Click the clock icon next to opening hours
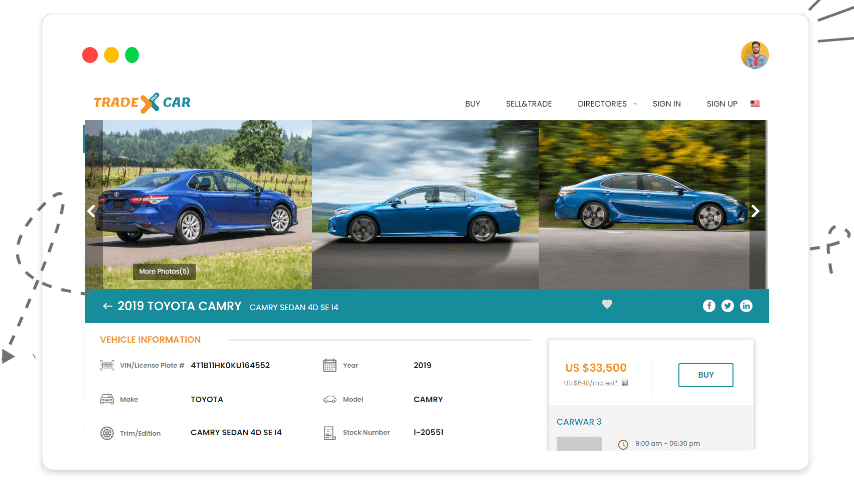This screenshot has height=483, width=854. click(623, 444)
